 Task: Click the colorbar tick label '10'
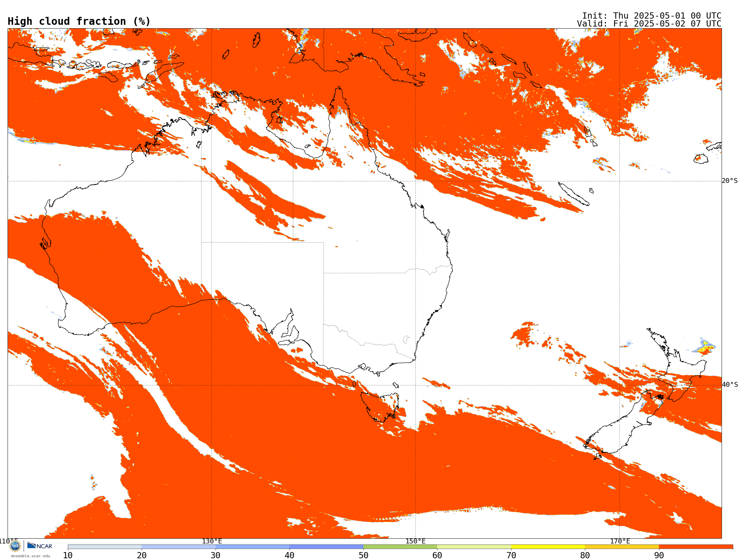point(68,556)
